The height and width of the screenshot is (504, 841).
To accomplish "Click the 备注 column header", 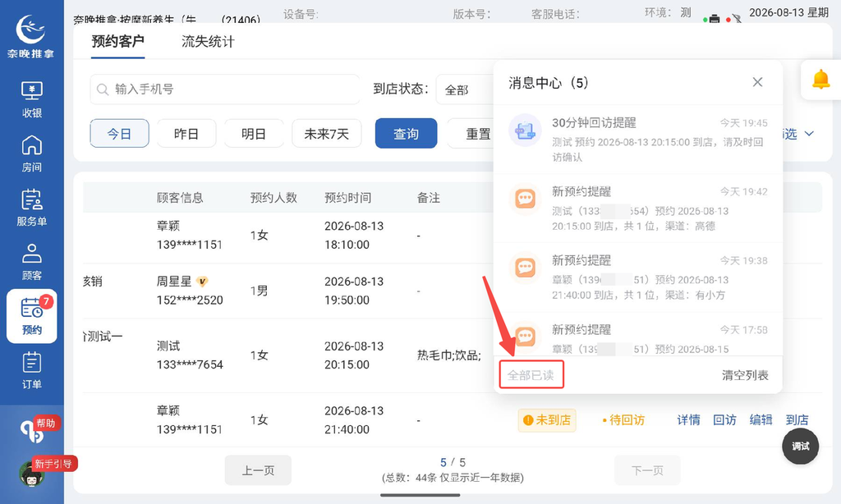I will (429, 198).
